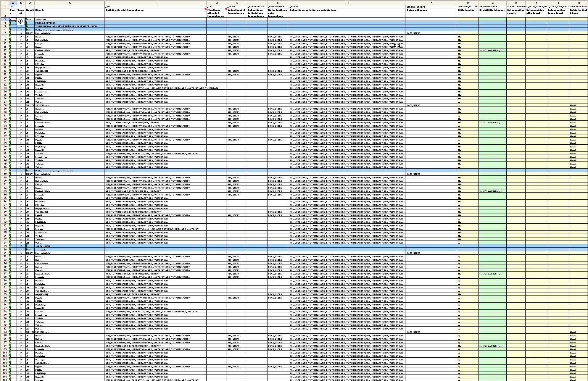Click the MUUT cell in row 7
Image resolution: width=588 pixels, height=381 pixels.
[30, 33]
